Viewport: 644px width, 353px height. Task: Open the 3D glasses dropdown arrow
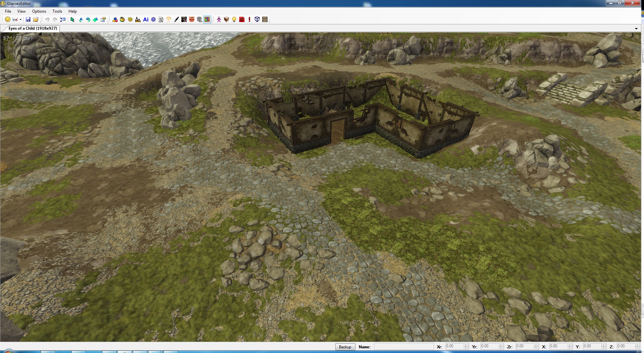pyautogui.click(x=20, y=20)
